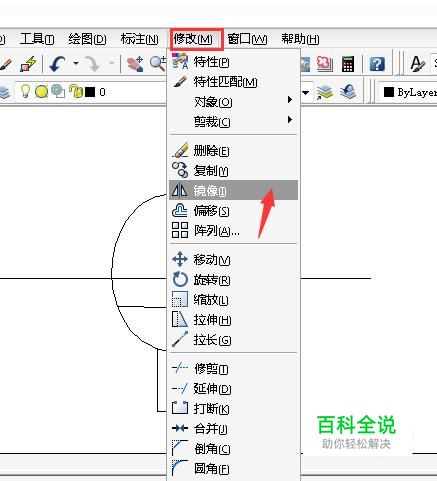Screen dimensions: 437x481
Task: Choose 打断(K) break command
Action: click(233, 408)
